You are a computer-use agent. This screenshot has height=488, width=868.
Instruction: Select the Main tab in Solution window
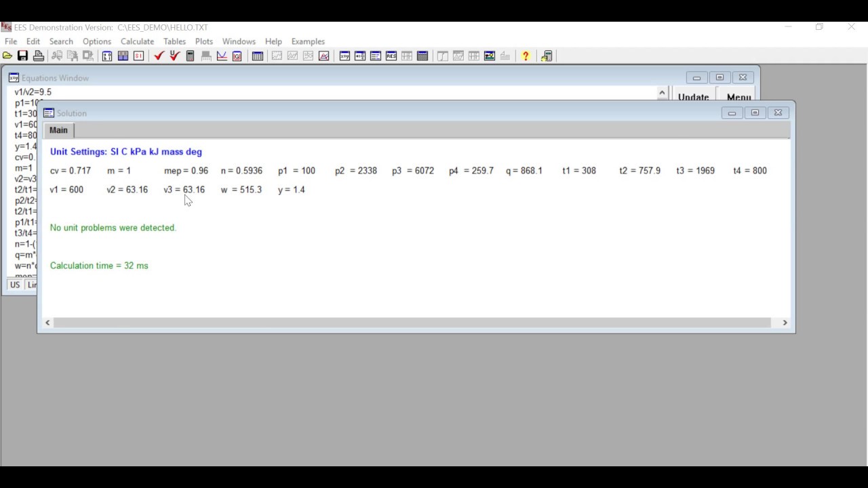point(58,130)
